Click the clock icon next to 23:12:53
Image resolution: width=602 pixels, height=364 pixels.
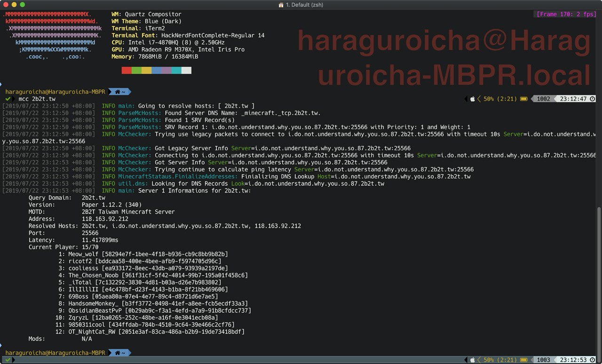coord(592,360)
